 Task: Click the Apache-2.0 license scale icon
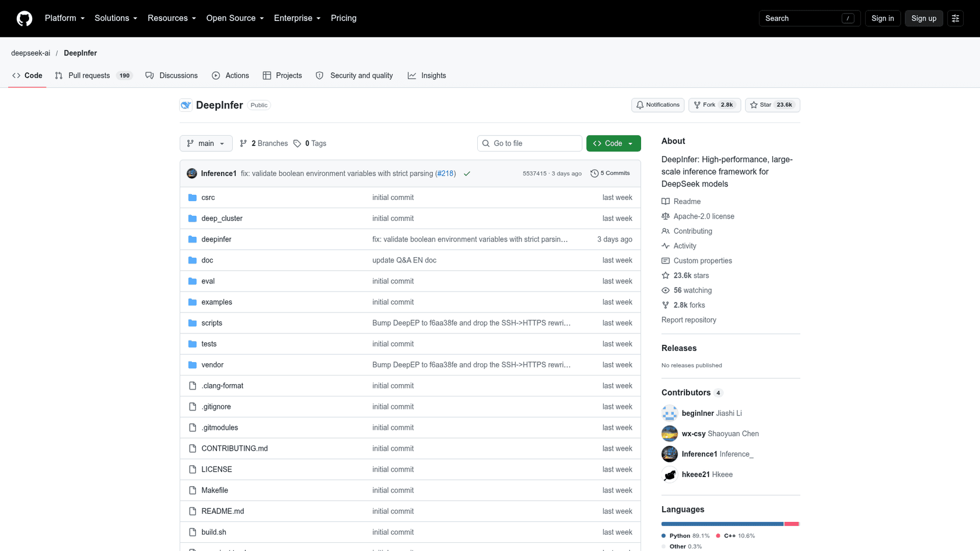point(666,216)
